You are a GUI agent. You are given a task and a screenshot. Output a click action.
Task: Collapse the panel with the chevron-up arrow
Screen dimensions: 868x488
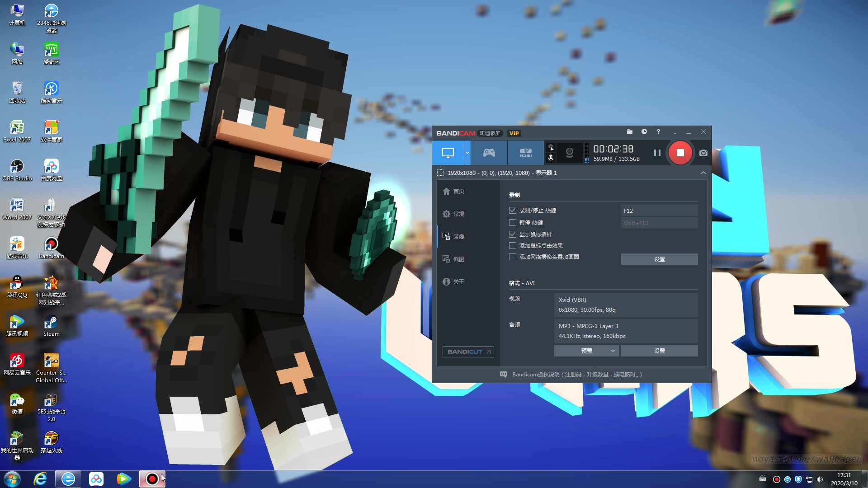[703, 173]
